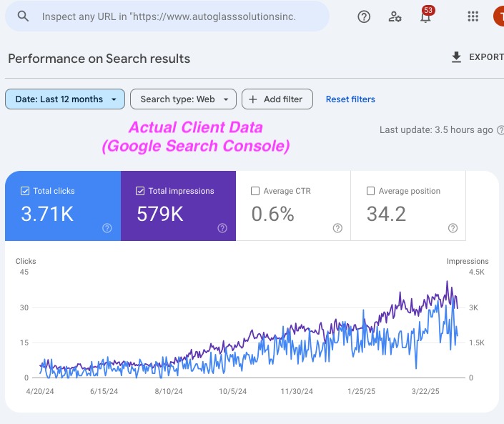This screenshot has height=424, width=504.
Task: Open the Google apps grid icon
Action: [x=473, y=16]
